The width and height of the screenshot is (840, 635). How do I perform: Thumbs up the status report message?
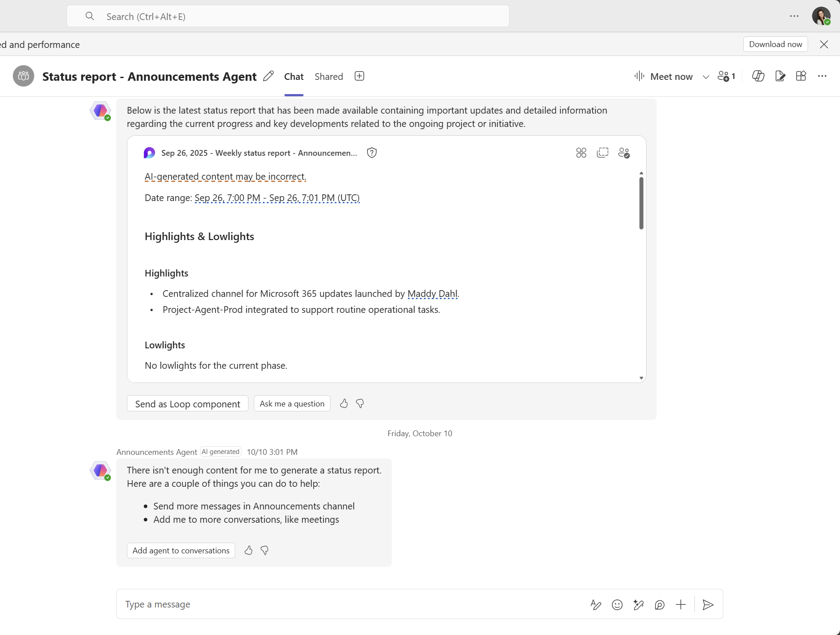point(344,403)
